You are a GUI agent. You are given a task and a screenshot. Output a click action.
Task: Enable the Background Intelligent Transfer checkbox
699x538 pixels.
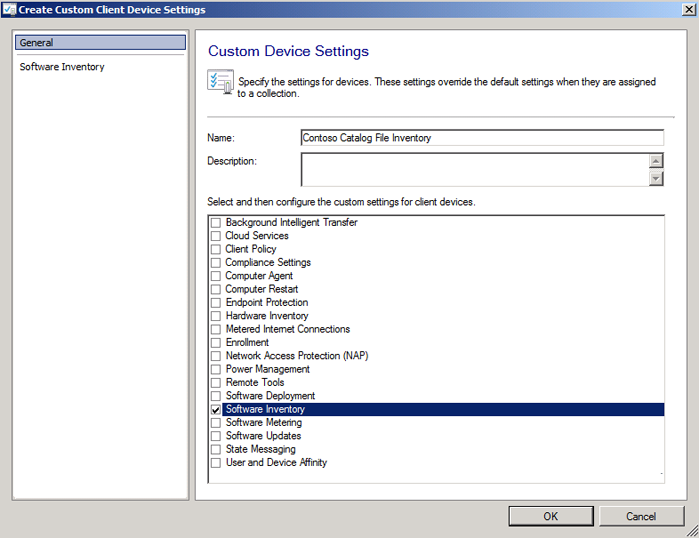point(215,222)
